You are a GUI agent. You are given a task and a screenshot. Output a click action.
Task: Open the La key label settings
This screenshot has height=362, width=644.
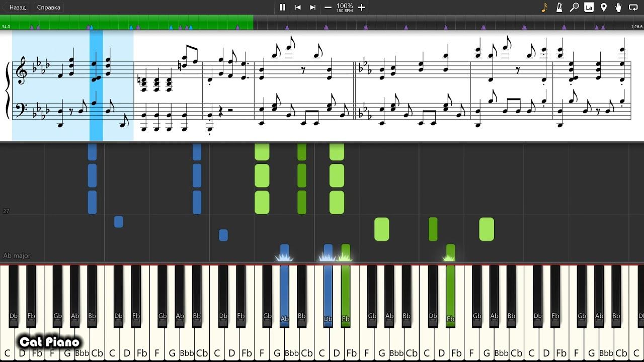tap(589, 7)
